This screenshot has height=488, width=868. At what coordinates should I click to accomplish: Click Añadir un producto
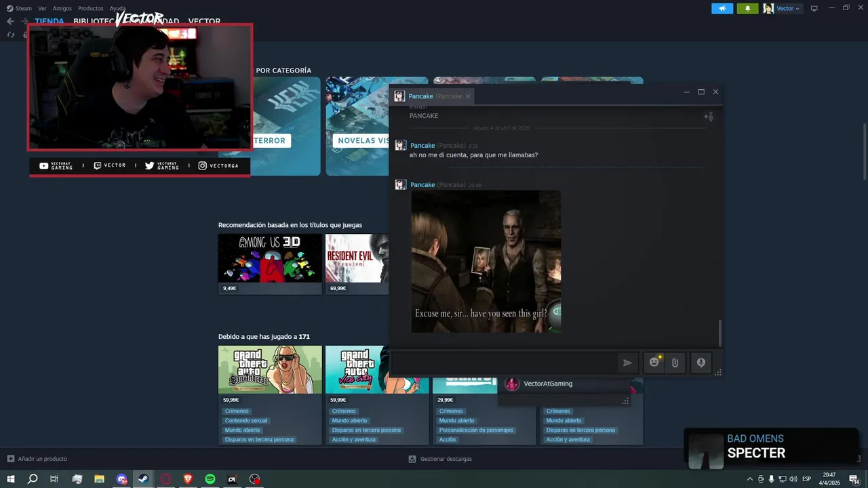pos(37,459)
